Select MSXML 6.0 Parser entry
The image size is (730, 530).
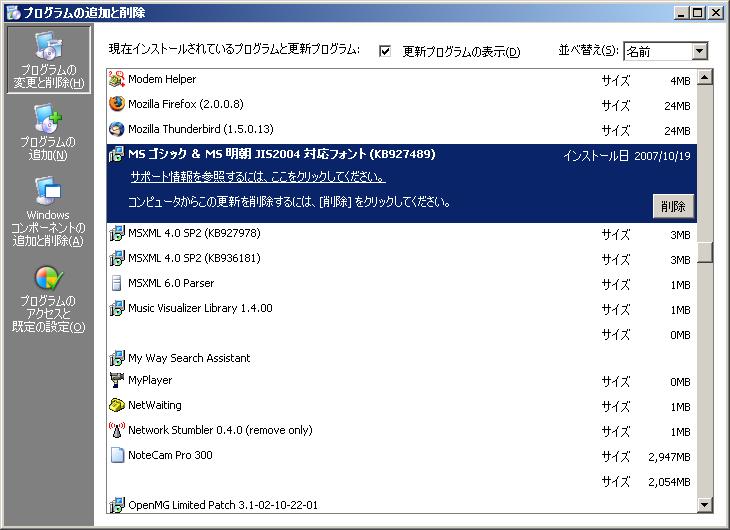click(x=402, y=284)
